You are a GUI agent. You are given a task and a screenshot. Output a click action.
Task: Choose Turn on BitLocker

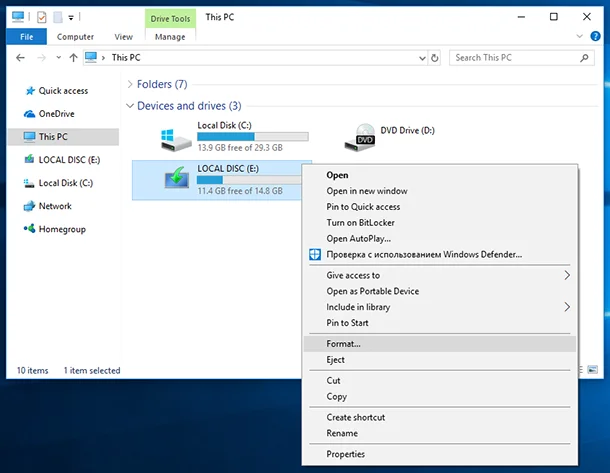440,223
